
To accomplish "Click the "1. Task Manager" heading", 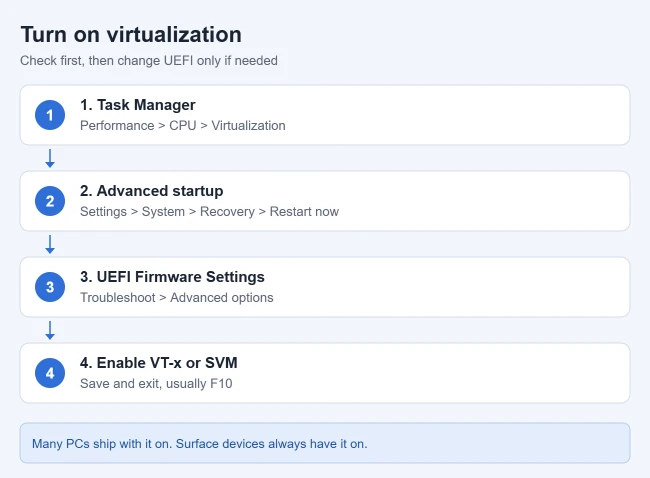I will click(138, 105).
